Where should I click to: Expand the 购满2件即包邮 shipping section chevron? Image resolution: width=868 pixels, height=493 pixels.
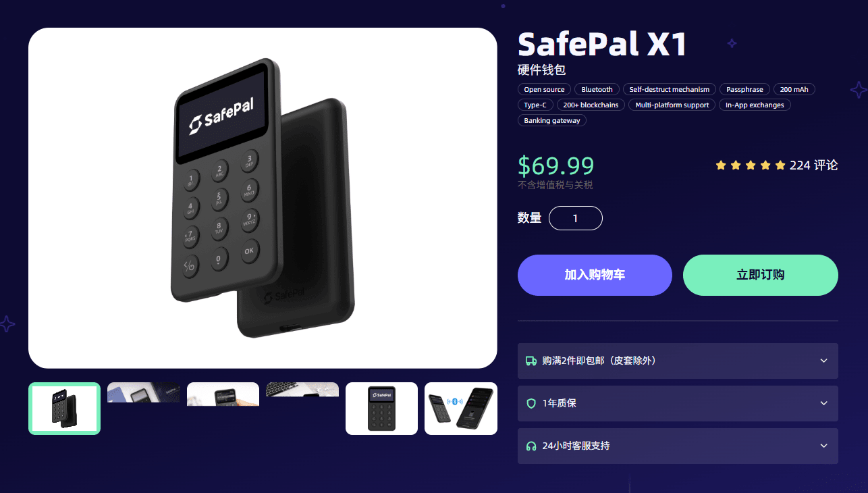point(823,361)
